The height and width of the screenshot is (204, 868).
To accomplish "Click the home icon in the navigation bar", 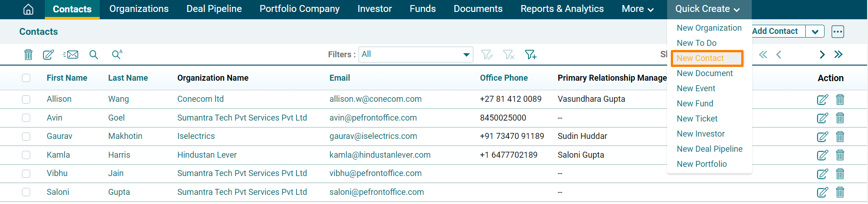I will click(28, 9).
